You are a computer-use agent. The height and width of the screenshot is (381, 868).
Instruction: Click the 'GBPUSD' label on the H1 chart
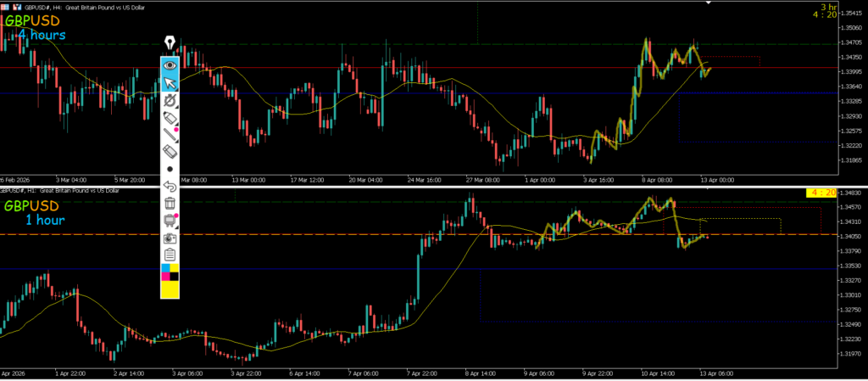31,206
